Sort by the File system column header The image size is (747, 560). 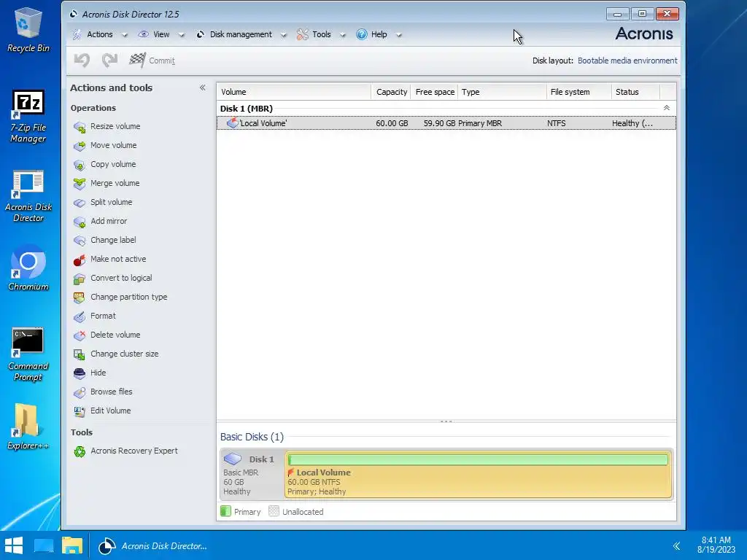pos(578,92)
